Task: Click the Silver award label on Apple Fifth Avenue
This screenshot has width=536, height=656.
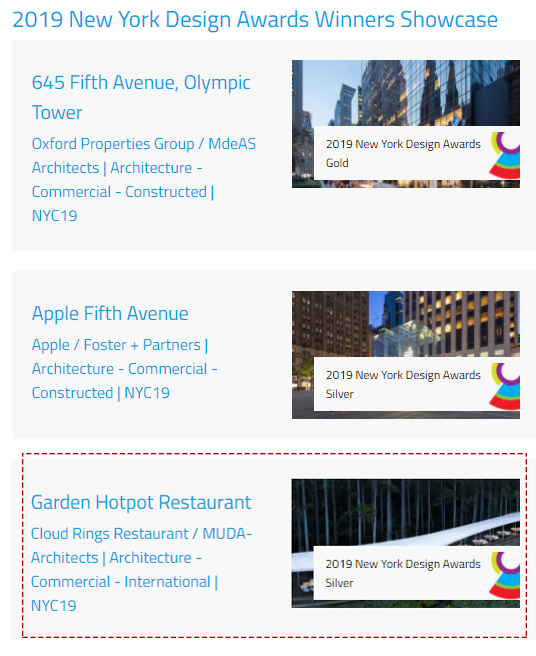Action: tap(403, 384)
